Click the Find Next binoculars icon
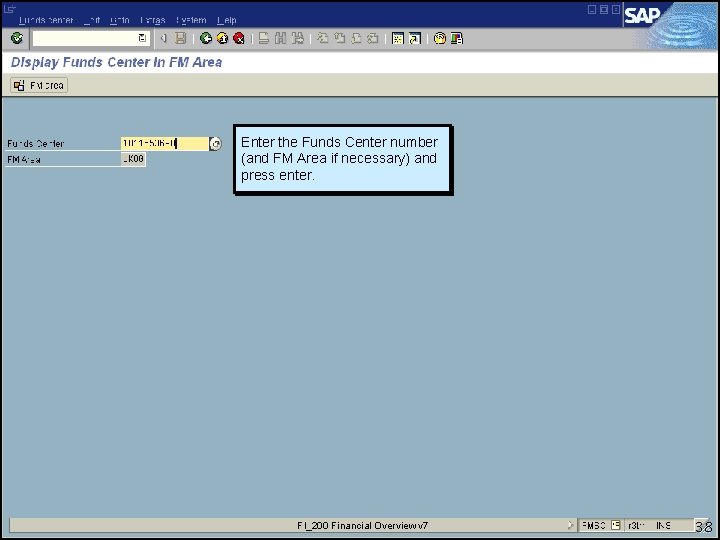The image size is (720, 540). pos(297,39)
